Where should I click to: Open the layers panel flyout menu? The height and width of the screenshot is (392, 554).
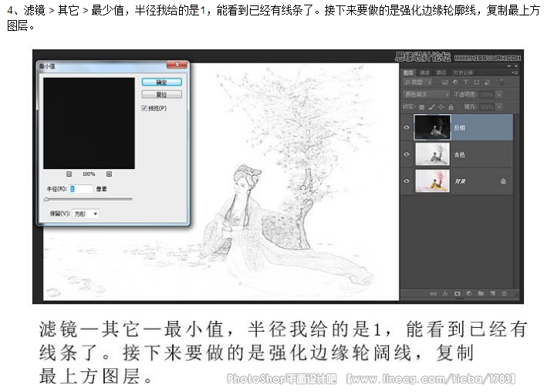[515, 73]
